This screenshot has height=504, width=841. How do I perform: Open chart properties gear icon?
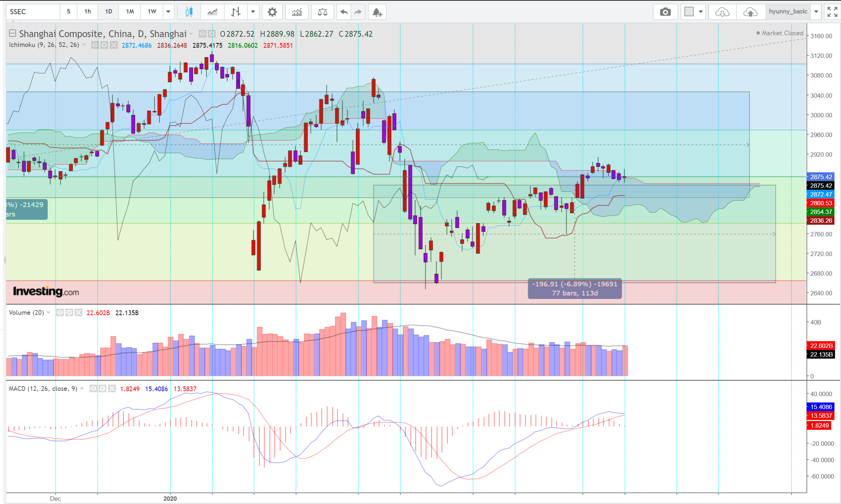[272, 12]
